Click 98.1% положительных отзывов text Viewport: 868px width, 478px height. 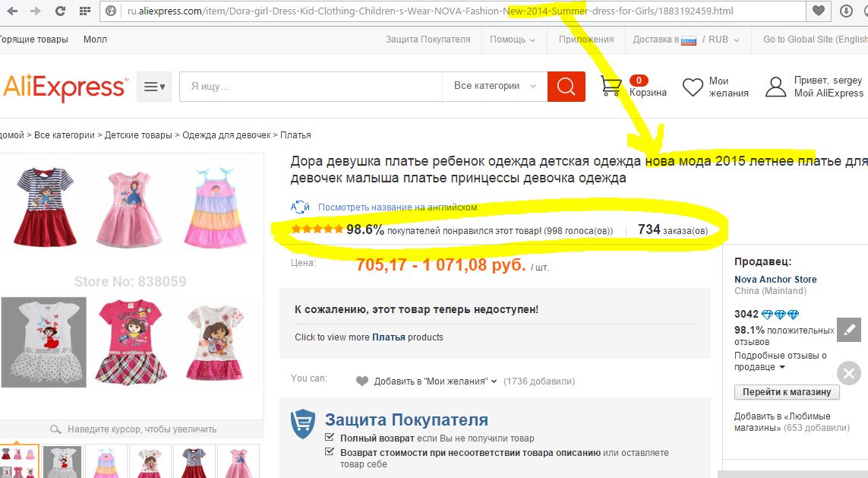pos(784,336)
